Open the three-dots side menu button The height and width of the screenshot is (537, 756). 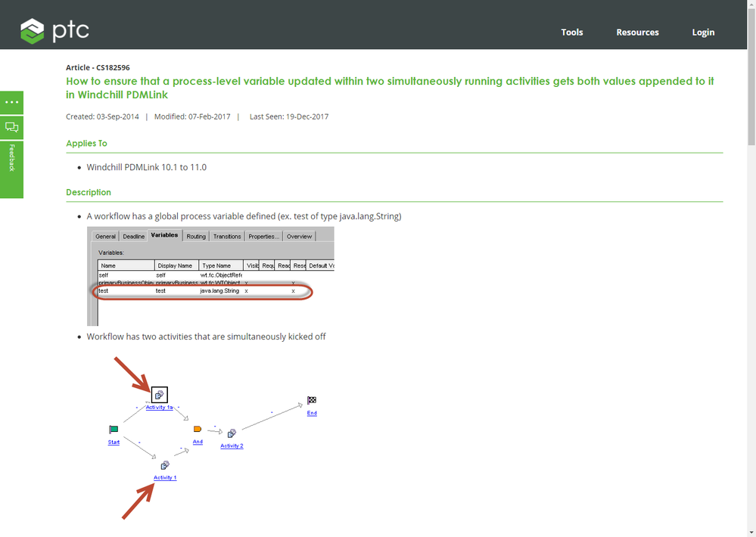(11, 102)
